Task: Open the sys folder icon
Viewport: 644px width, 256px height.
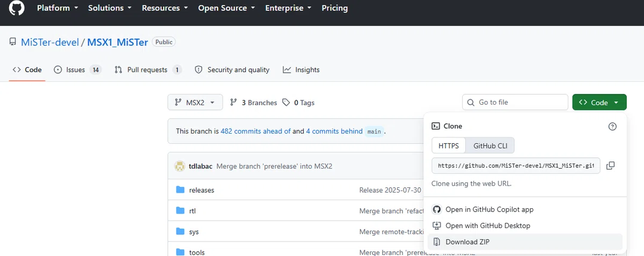Action: pos(180,232)
